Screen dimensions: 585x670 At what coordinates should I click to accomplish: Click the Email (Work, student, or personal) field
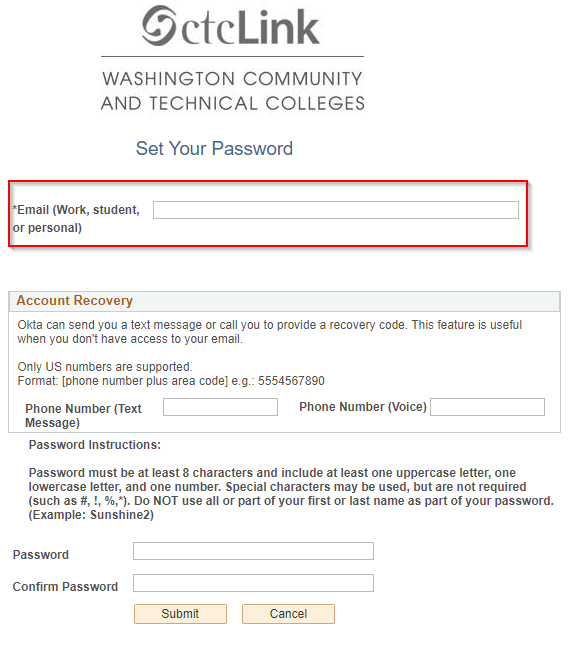click(x=336, y=210)
